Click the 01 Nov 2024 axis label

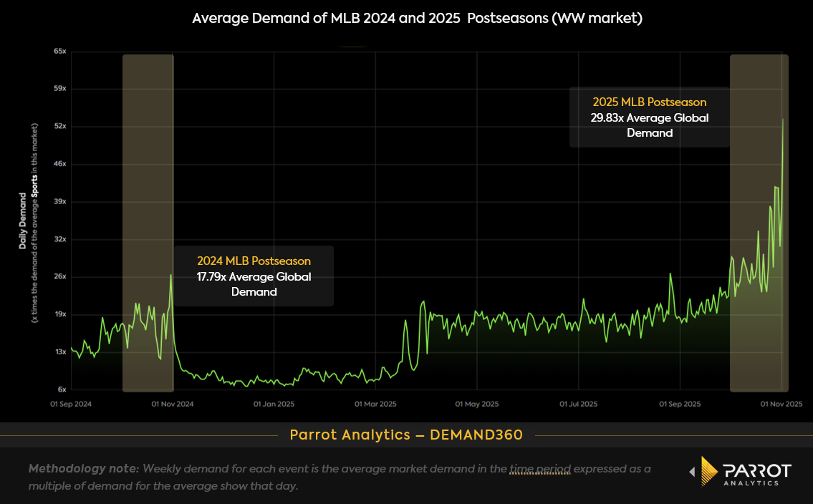[x=173, y=404]
